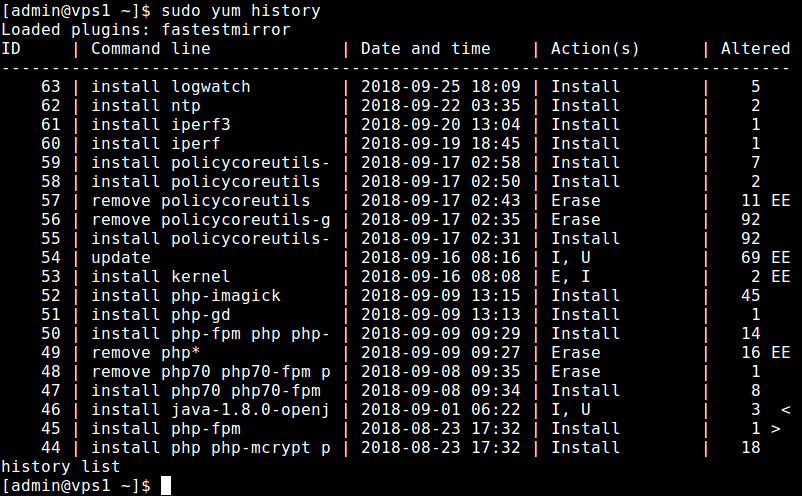802x496 pixels.
Task: Select 'install java-1.8.0-openj' command
Action: pyautogui.click(x=210, y=410)
